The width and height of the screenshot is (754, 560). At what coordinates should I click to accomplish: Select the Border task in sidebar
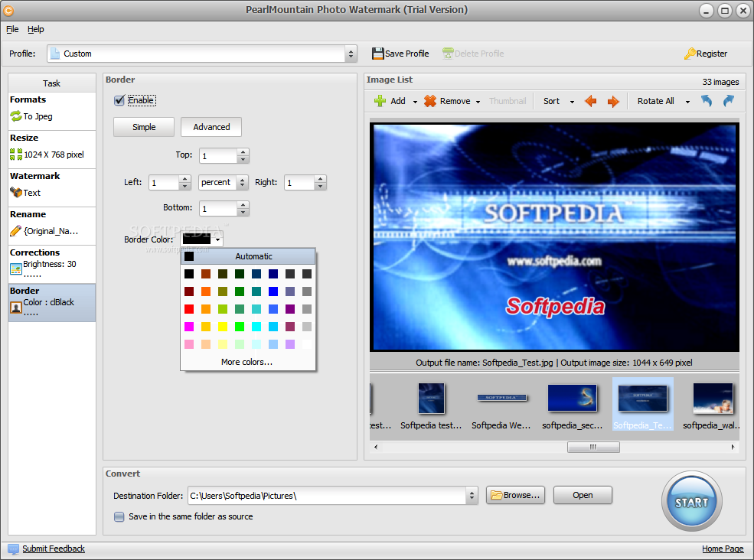click(52, 302)
